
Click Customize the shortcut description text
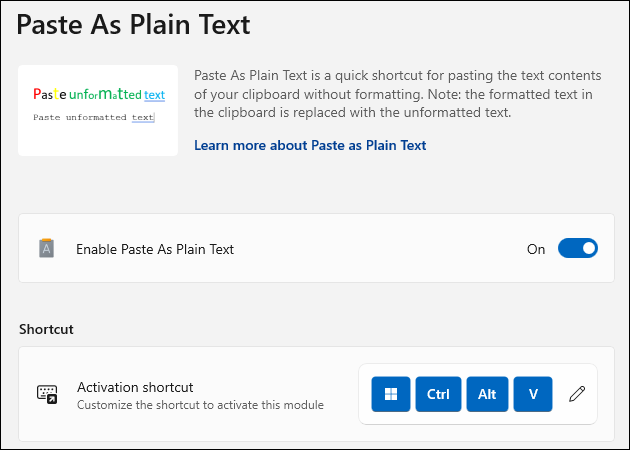pos(200,405)
